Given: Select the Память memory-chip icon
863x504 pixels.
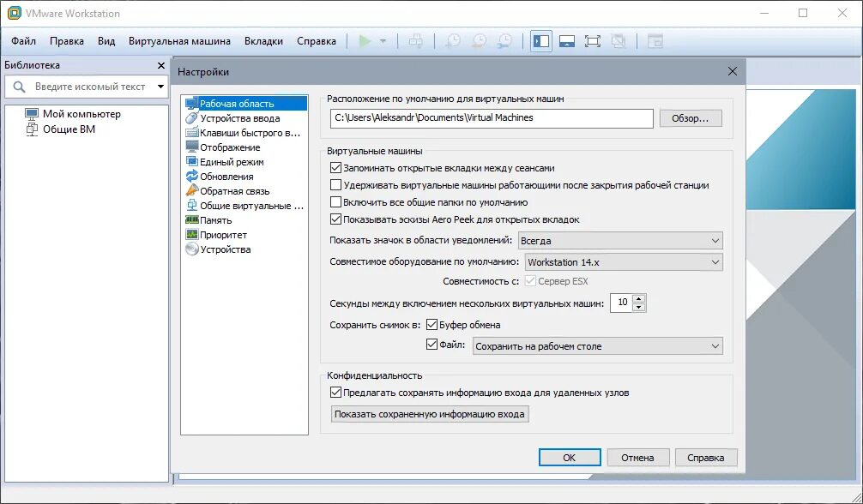Looking at the screenshot, I should [191, 220].
